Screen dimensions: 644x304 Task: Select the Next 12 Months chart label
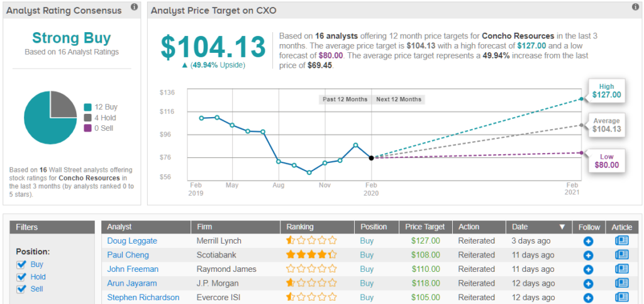pos(398,99)
